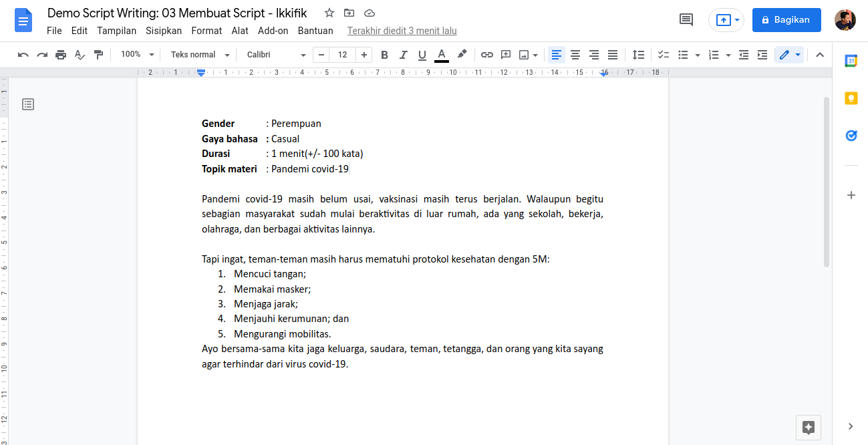Screen dimensions: 868x445
Task: Expand the Teks normal style dropdown
Action: 200,55
